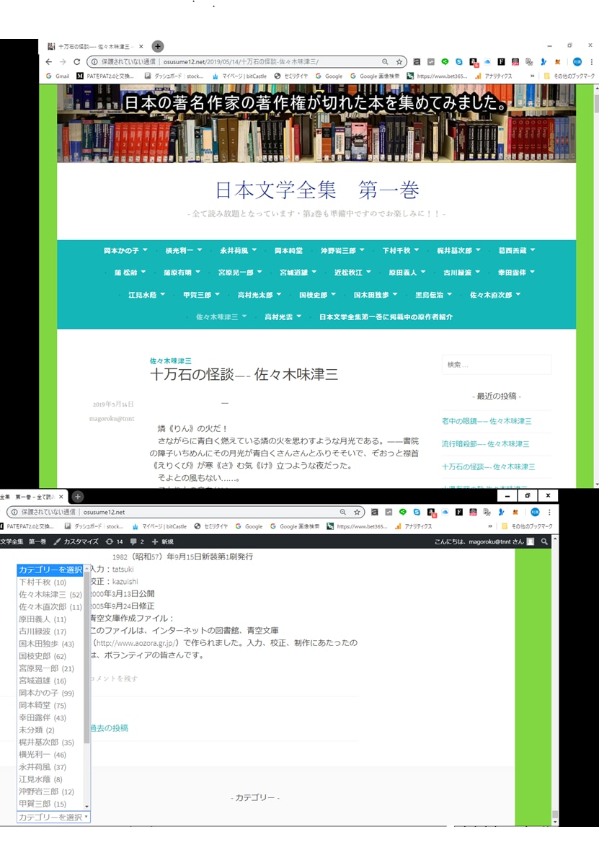
Task: Click author magoroku@tnnt under the date
Action: (112, 418)
